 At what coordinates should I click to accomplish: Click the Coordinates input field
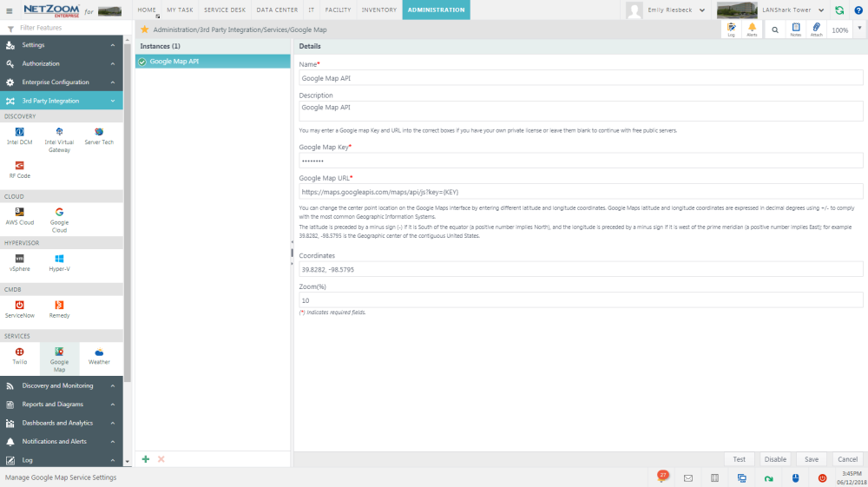[x=580, y=270]
